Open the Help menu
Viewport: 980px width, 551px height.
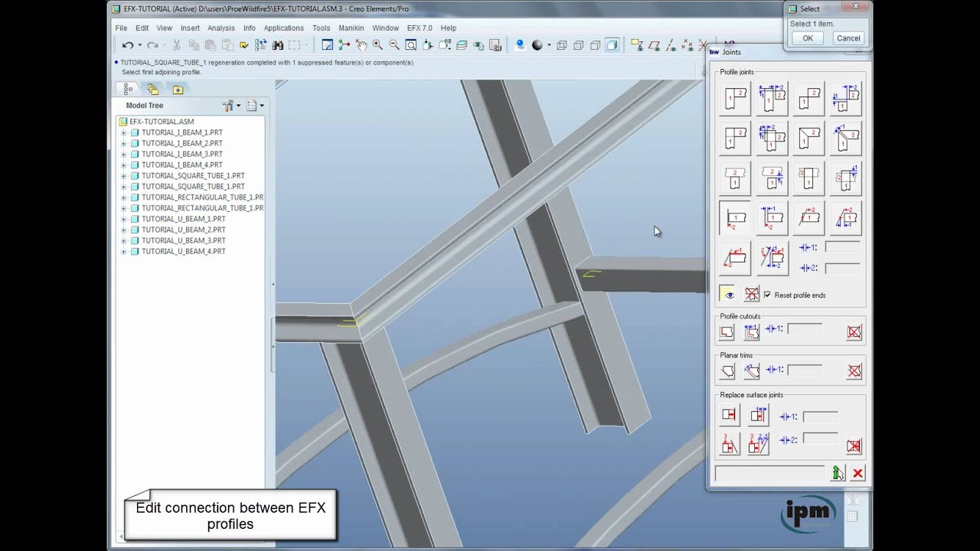[x=448, y=28]
